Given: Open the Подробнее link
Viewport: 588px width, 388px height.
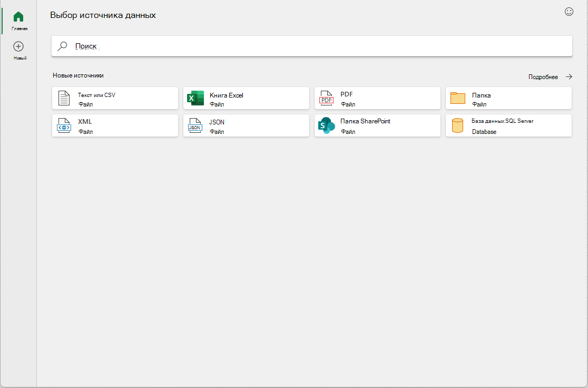Looking at the screenshot, I should pos(543,77).
